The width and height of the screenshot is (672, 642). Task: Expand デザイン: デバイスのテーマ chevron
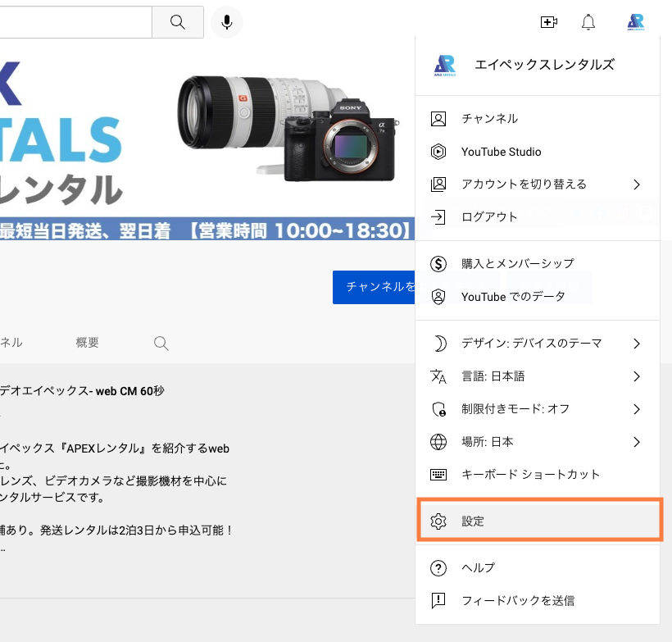click(637, 344)
